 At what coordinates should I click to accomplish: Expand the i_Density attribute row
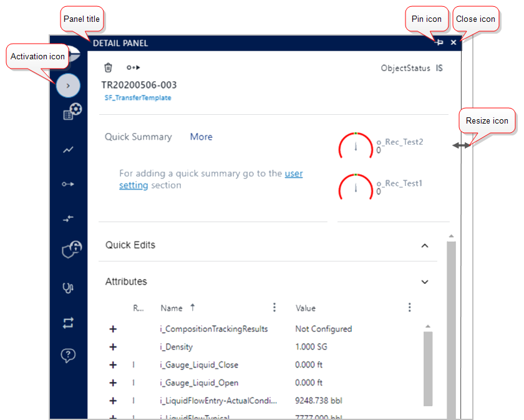113,347
